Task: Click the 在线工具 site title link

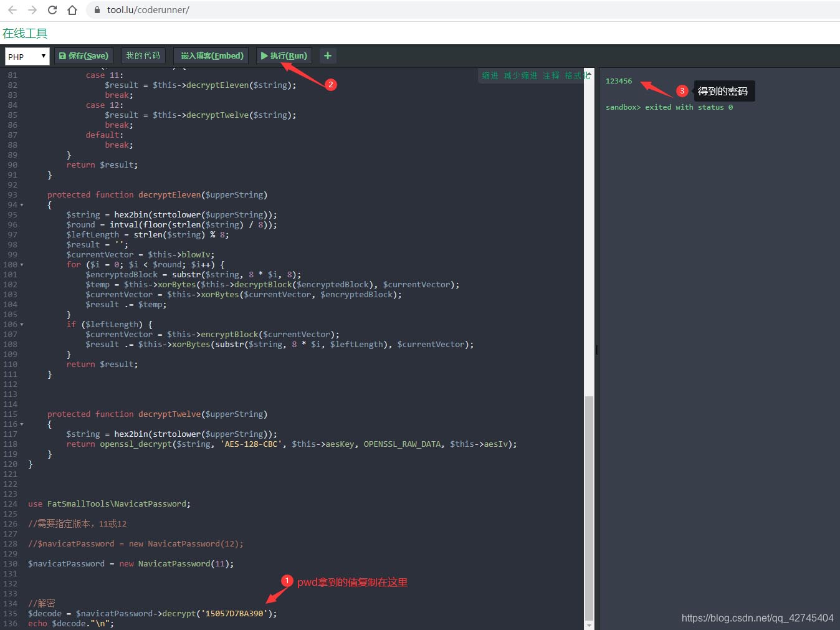Action: coord(25,34)
